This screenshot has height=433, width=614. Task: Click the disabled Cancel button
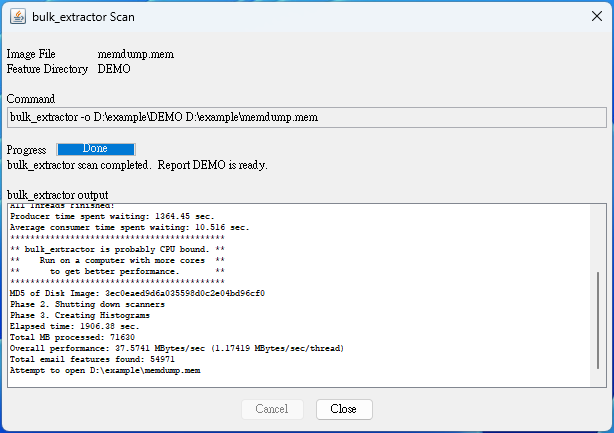[272, 409]
